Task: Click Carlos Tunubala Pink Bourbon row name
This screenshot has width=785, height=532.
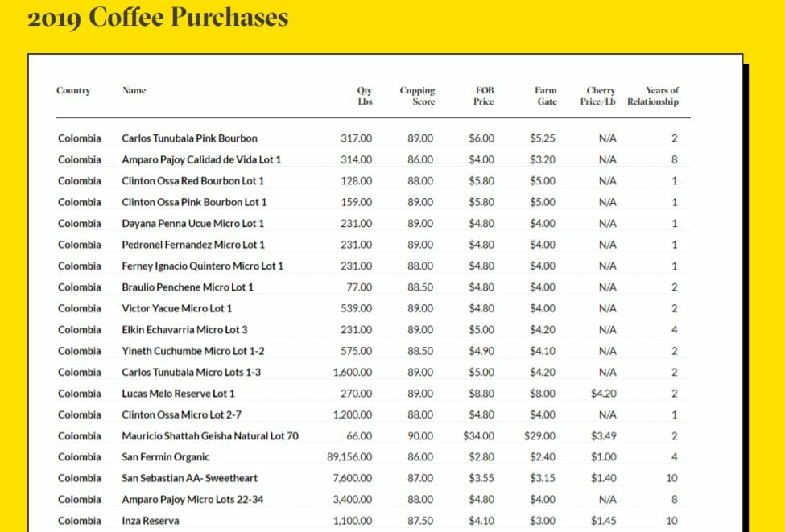Action: point(189,138)
